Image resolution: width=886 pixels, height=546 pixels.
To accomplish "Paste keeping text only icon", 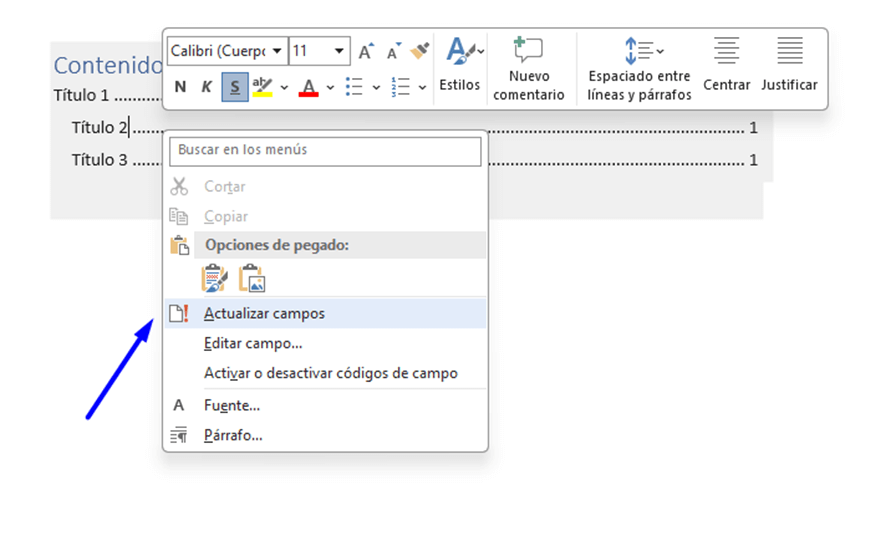I will pyautogui.click(x=215, y=278).
